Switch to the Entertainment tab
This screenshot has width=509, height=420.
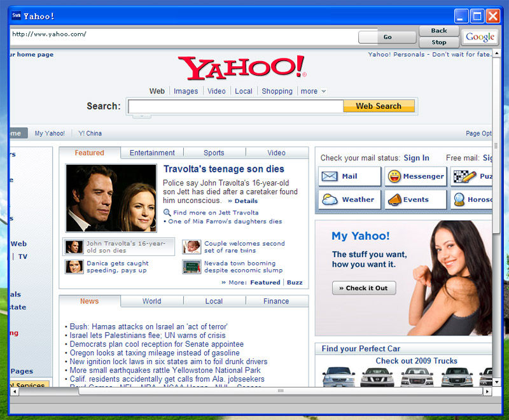[152, 153]
